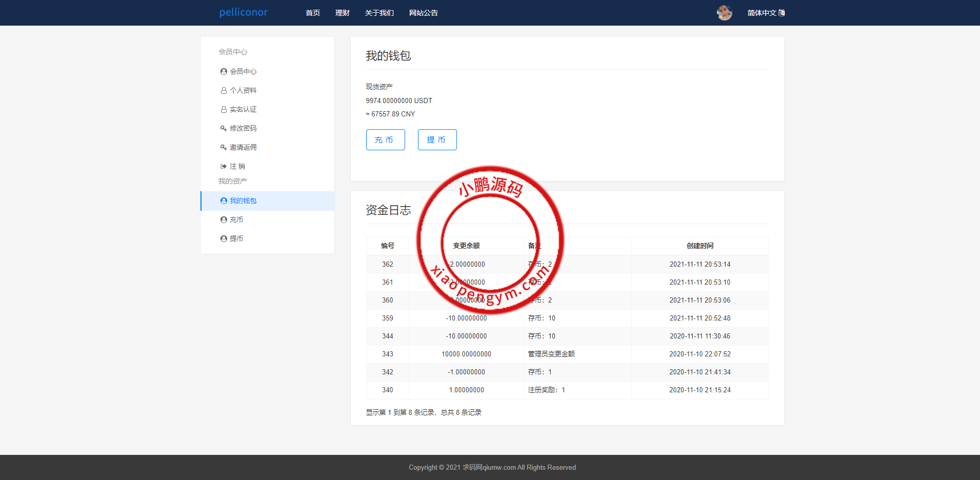Select the user icon next to 我的钱包
The height and width of the screenshot is (480, 980).
[x=224, y=201]
